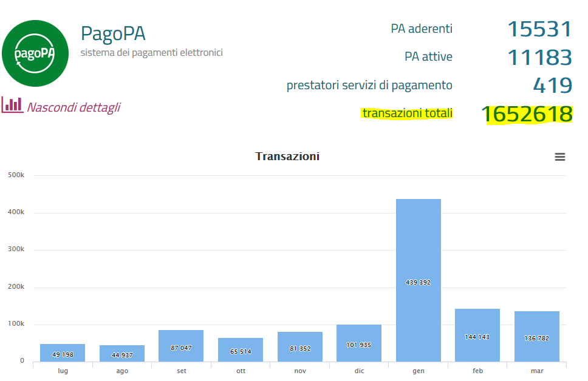This screenshot has height=381, width=588.
Task: Click the 500k y-axis label
Action: (16, 175)
